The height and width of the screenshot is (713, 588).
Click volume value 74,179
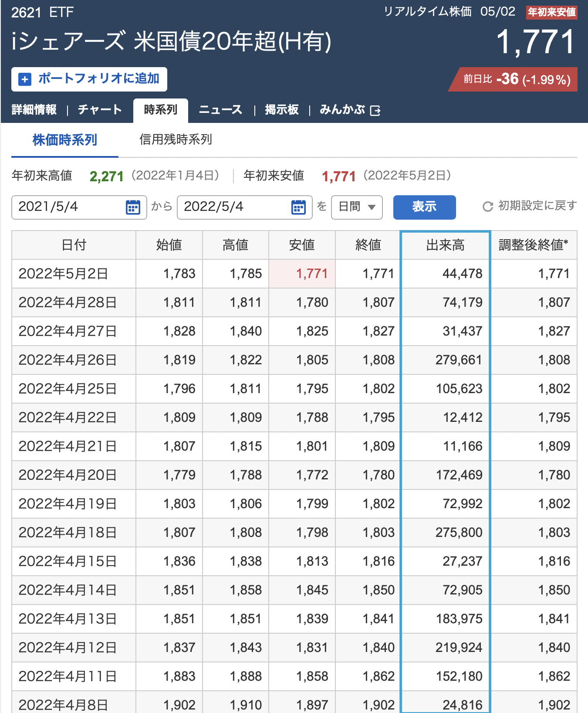click(x=463, y=302)
